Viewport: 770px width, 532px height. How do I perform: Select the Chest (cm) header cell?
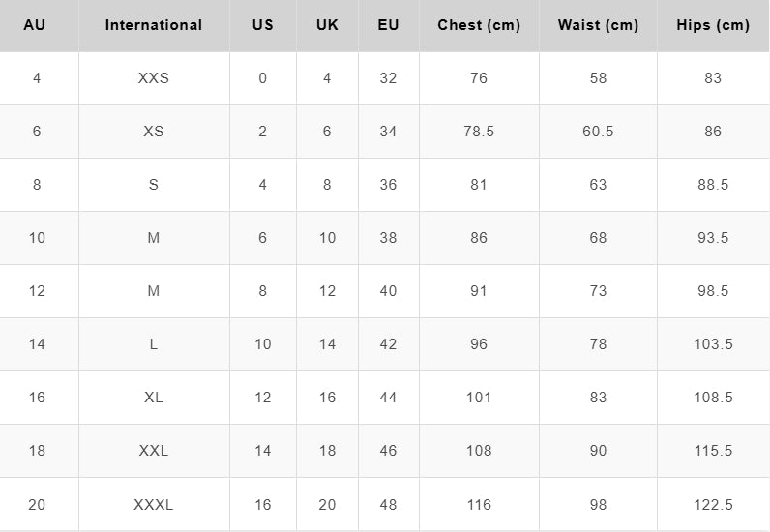click(x=479, y=25)
